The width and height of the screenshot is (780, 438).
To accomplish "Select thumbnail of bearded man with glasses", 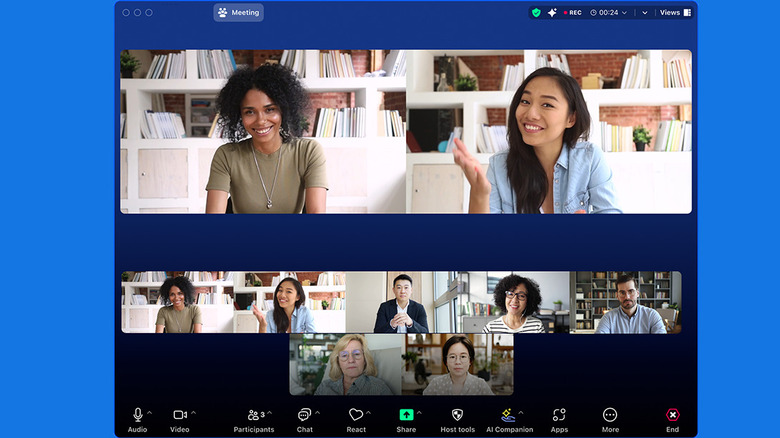I will pyautogui.click(x=625, y=302).
